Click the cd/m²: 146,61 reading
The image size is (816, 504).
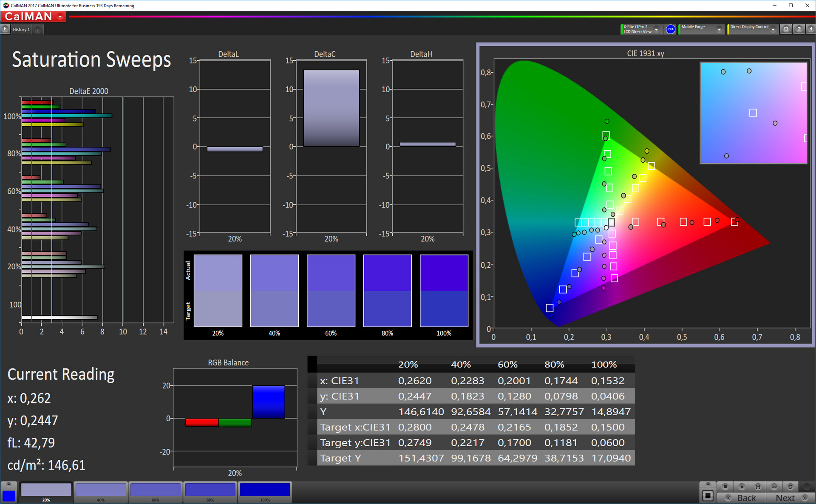46,465
